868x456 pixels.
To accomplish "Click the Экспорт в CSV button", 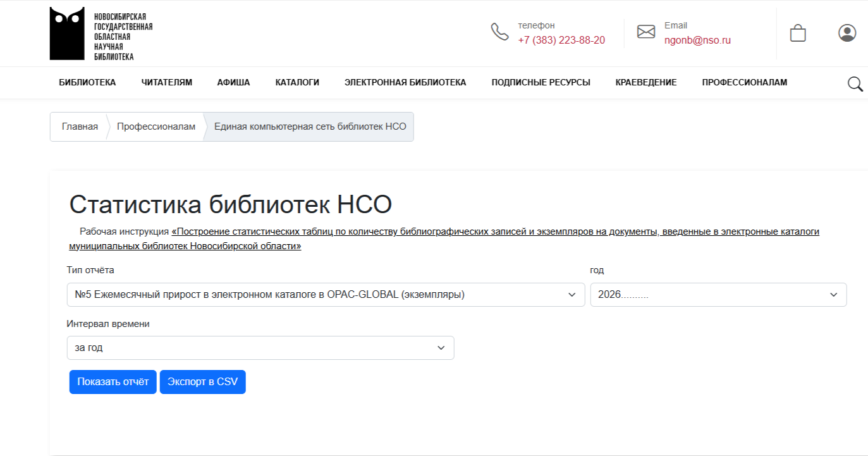I will pos(202,382).
